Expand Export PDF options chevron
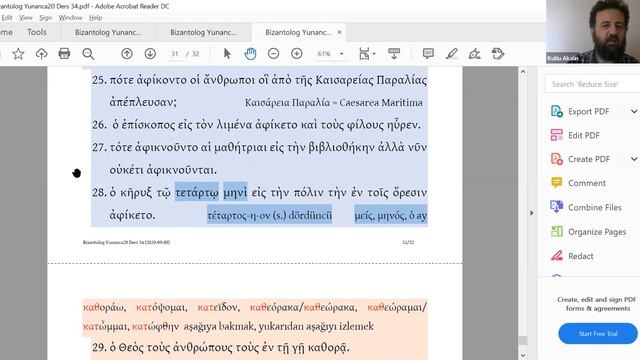The image size is (640, 360). (x=634, y=111)
